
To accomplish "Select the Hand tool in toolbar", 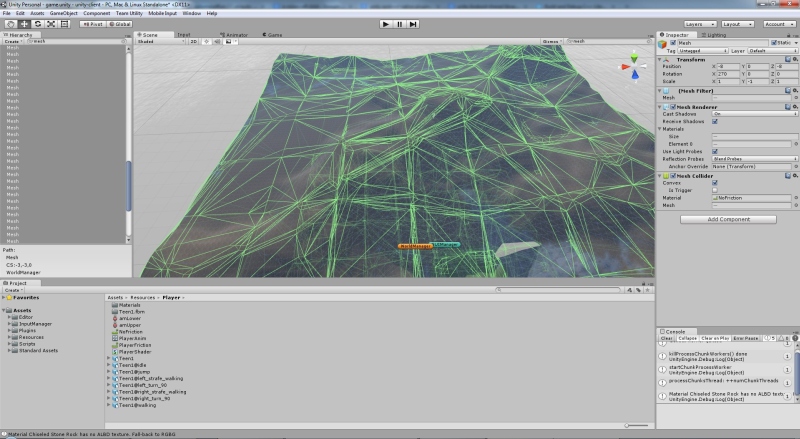I will click(9, 23).
